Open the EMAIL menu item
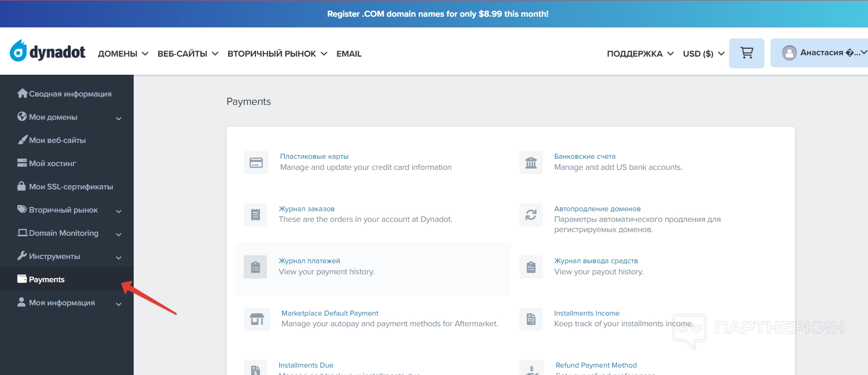 349,54
